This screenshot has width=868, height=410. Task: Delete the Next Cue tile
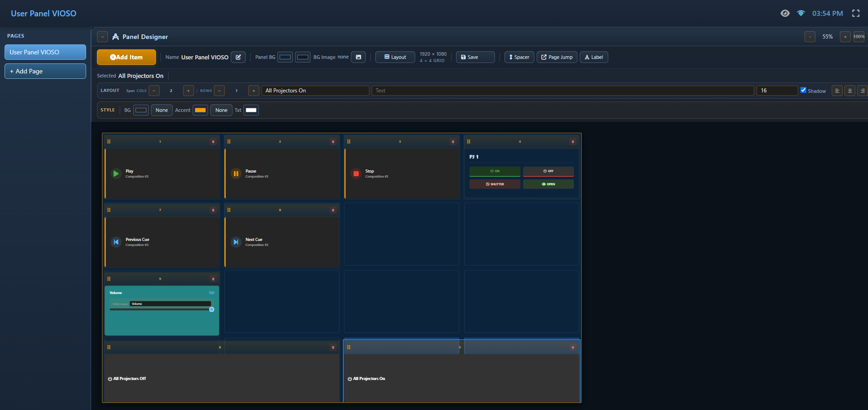pos(333,210)
